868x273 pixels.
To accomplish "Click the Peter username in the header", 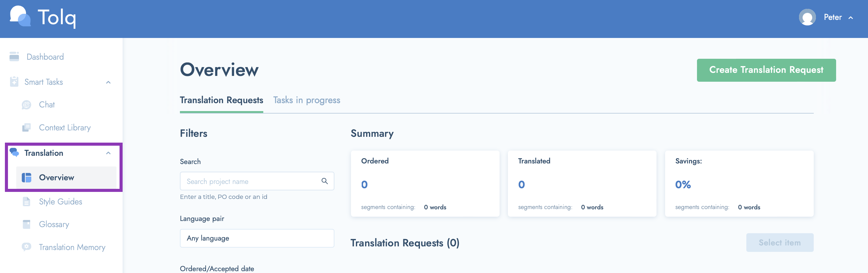I will [x=833, y=17].
